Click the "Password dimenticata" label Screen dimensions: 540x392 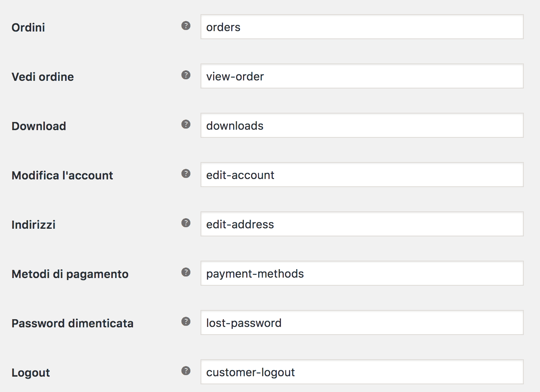coord(72,323)
